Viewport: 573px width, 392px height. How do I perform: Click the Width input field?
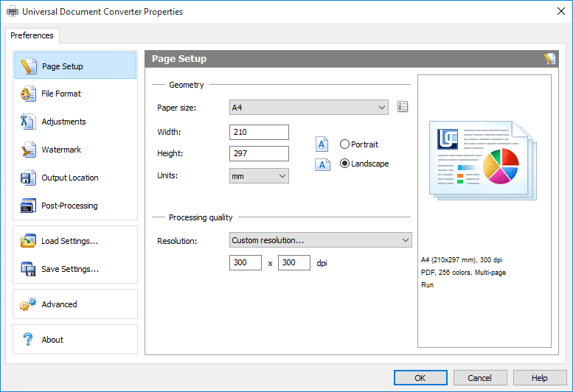259,132
